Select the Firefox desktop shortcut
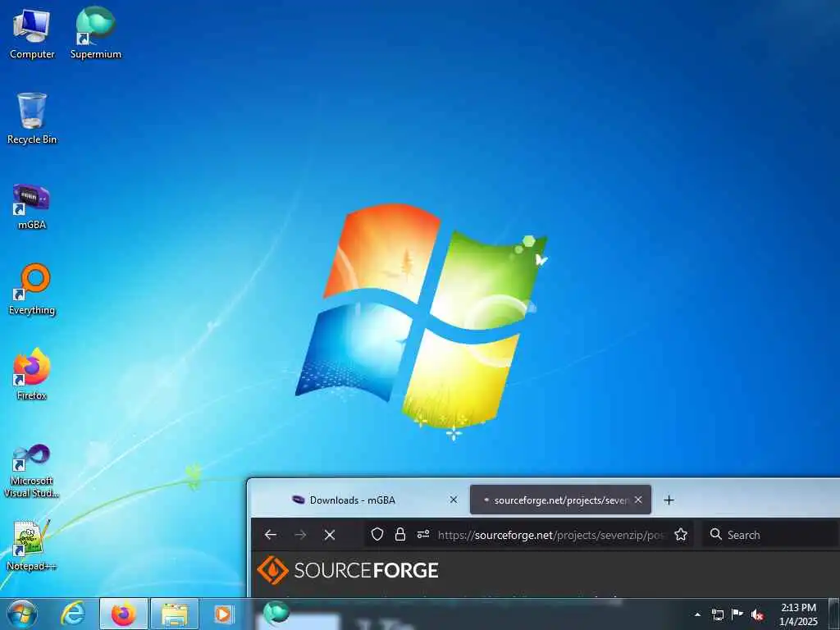This screenshot has width=840, height=630. (x=32, y=374)
